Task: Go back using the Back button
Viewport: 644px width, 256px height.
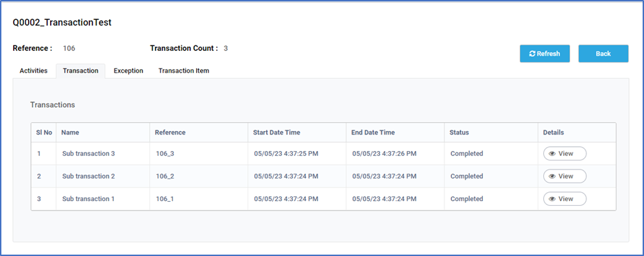Action: 604,54
